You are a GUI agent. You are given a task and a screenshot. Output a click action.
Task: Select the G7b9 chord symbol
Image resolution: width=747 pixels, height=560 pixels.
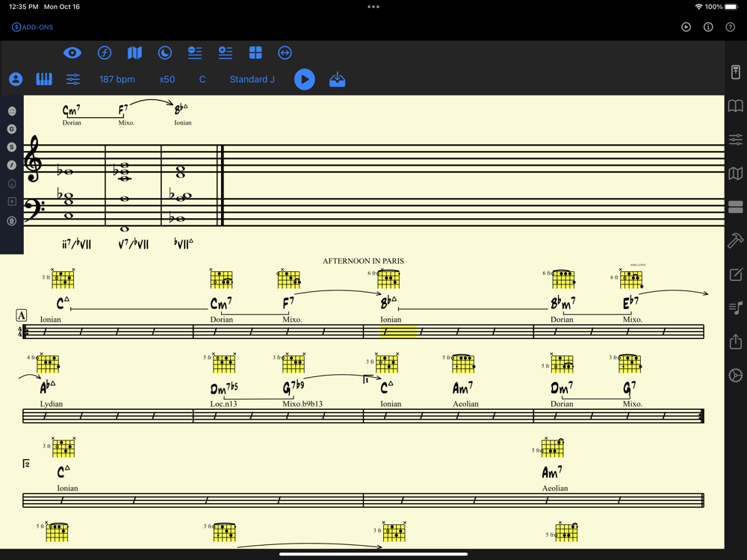294,387
